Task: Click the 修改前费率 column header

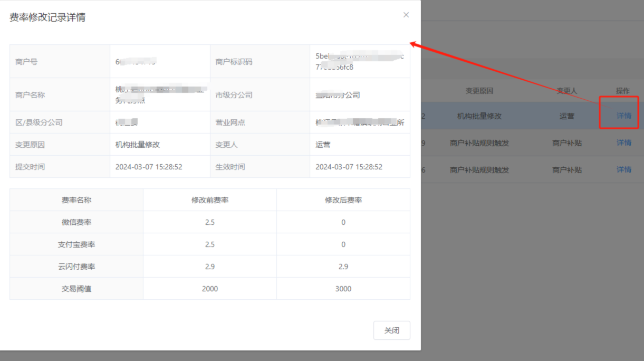Action: point(209,200)
